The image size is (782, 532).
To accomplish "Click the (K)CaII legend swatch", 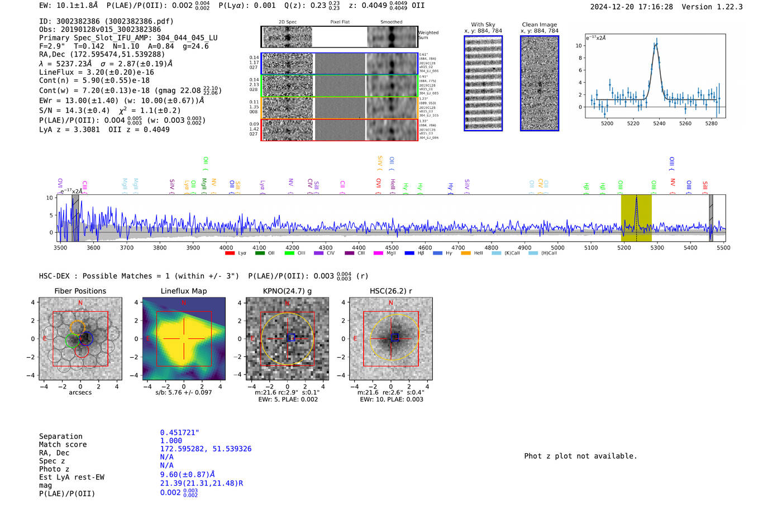I will (x=497, y=253).
